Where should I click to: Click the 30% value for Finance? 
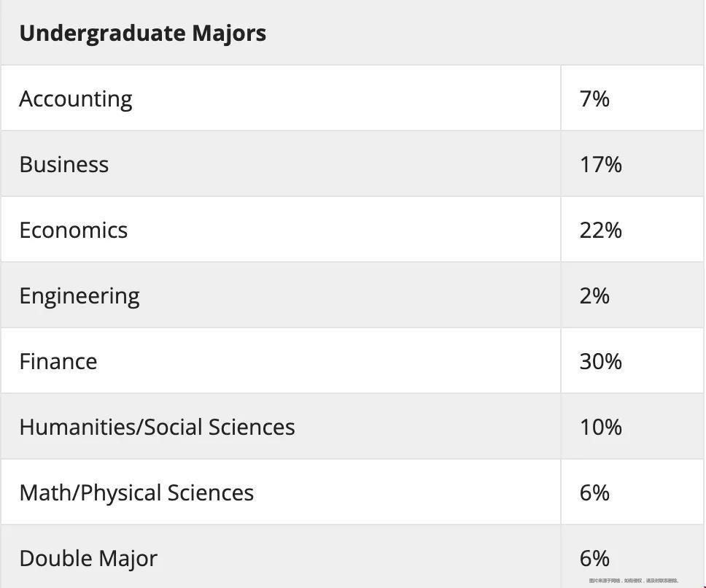[601, 362]
